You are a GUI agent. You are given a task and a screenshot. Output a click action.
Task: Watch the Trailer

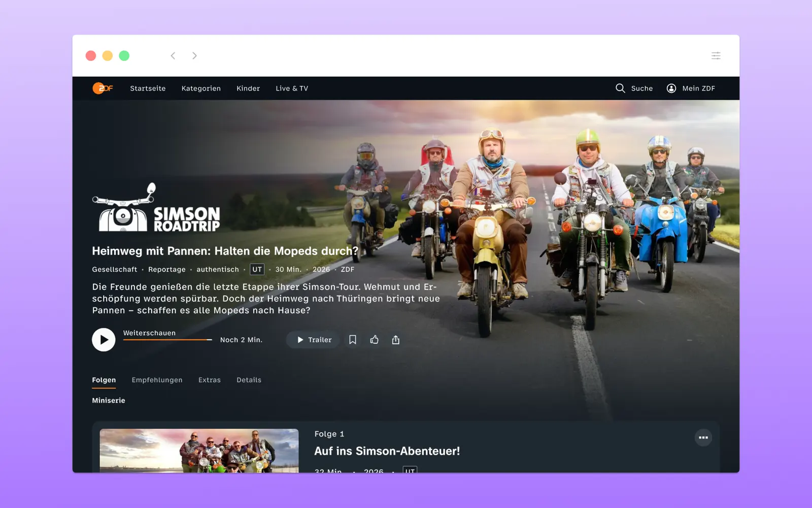click(x=314, y=340)
